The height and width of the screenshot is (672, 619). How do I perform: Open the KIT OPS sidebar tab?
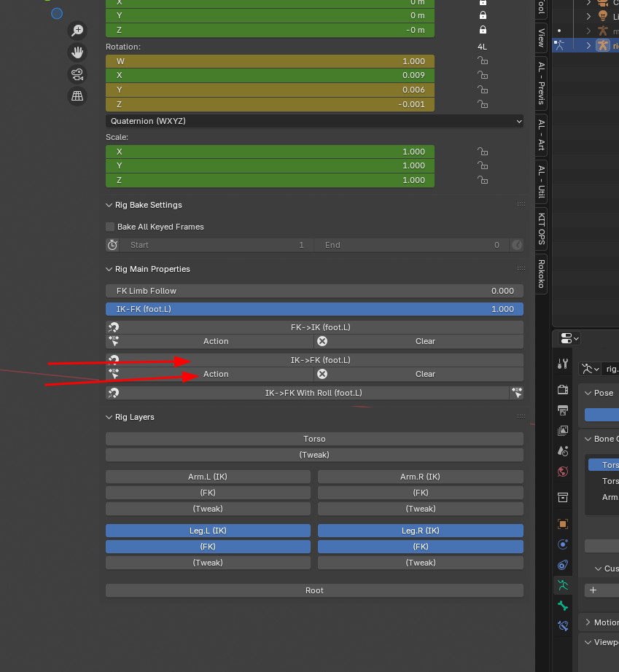[x=542, y=229]
